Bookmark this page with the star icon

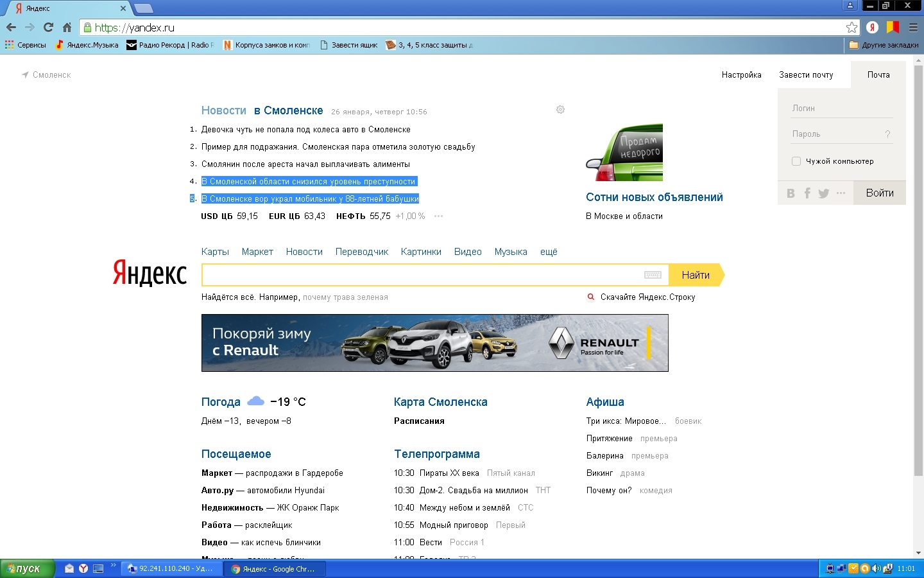tap(851, 28)
